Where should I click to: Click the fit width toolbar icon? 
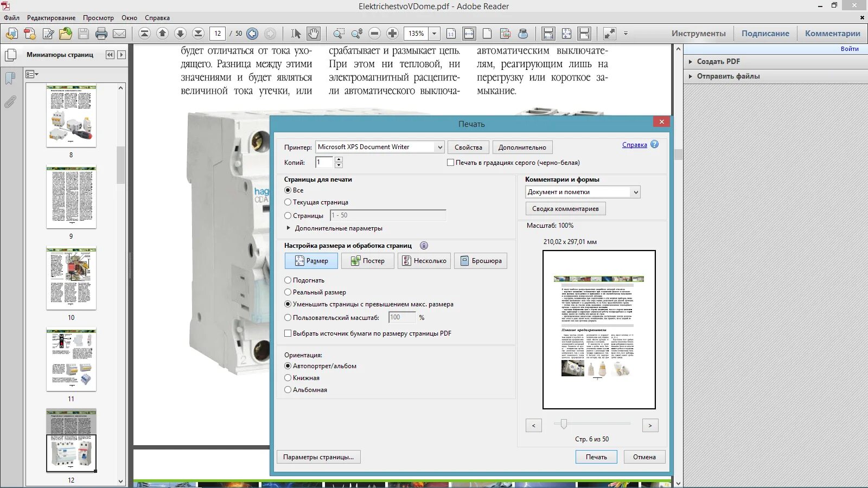(x=469, y=34)
